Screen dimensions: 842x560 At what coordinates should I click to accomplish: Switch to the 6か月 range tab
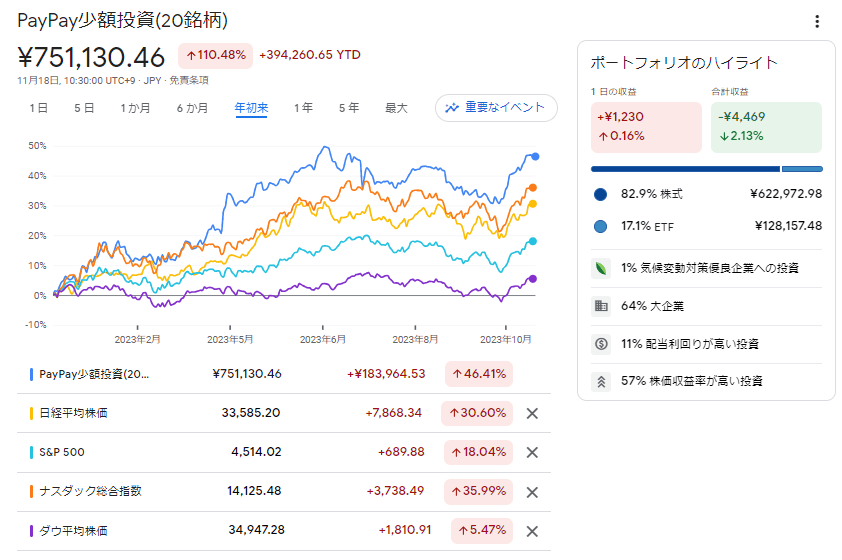click(192, 108)
